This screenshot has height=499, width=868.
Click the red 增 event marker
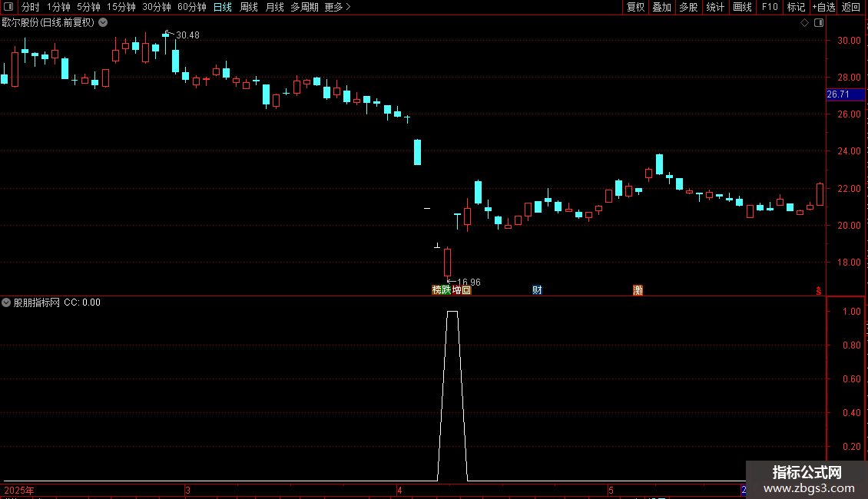point(457,290)
